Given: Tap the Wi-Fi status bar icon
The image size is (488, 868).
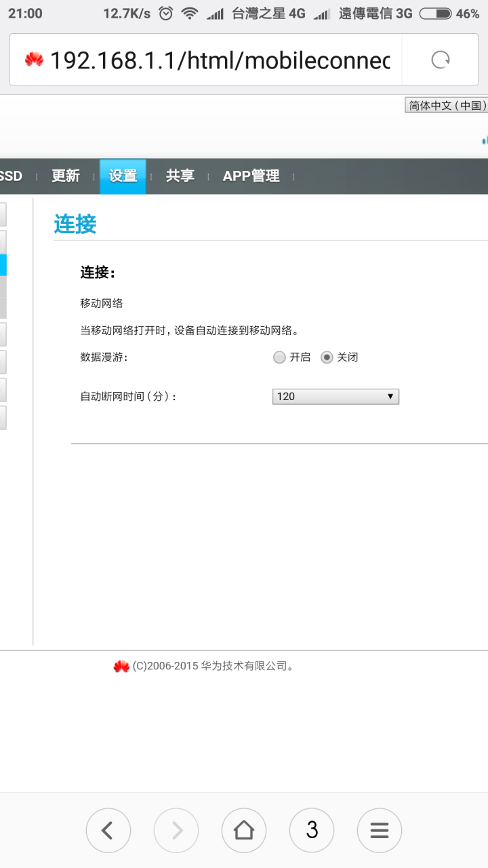Looking at the screenshot, I should coord(190,14).
